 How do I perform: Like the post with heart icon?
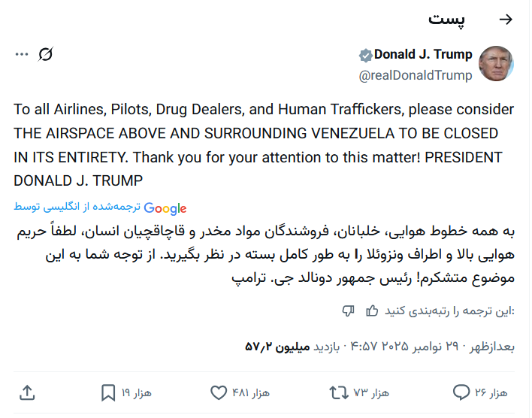218,392
